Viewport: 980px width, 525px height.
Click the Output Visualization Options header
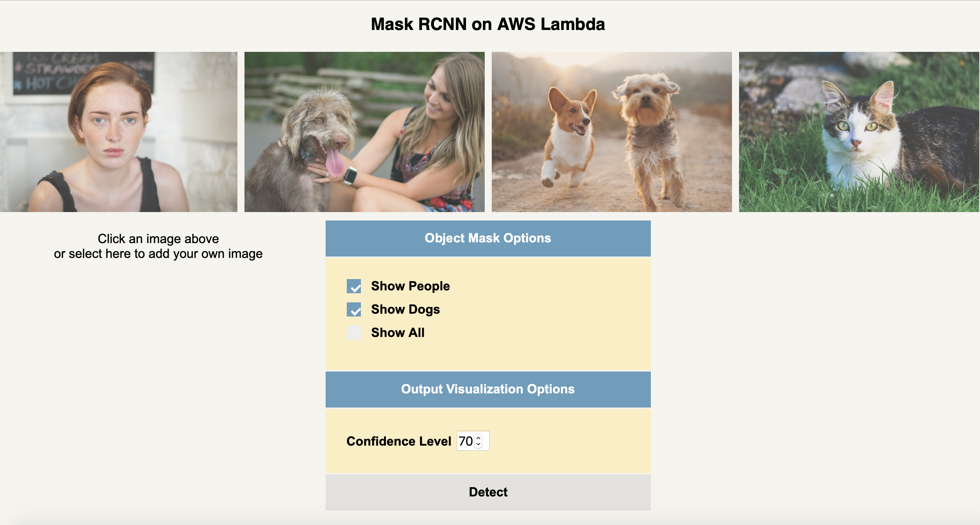[488, 389]
